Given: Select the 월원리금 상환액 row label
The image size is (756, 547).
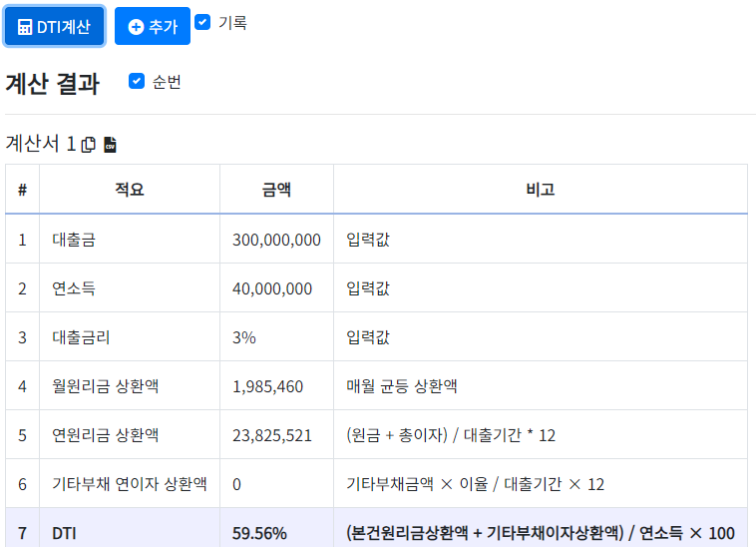Looking at the screenshot, I should (x=105, y=386).
